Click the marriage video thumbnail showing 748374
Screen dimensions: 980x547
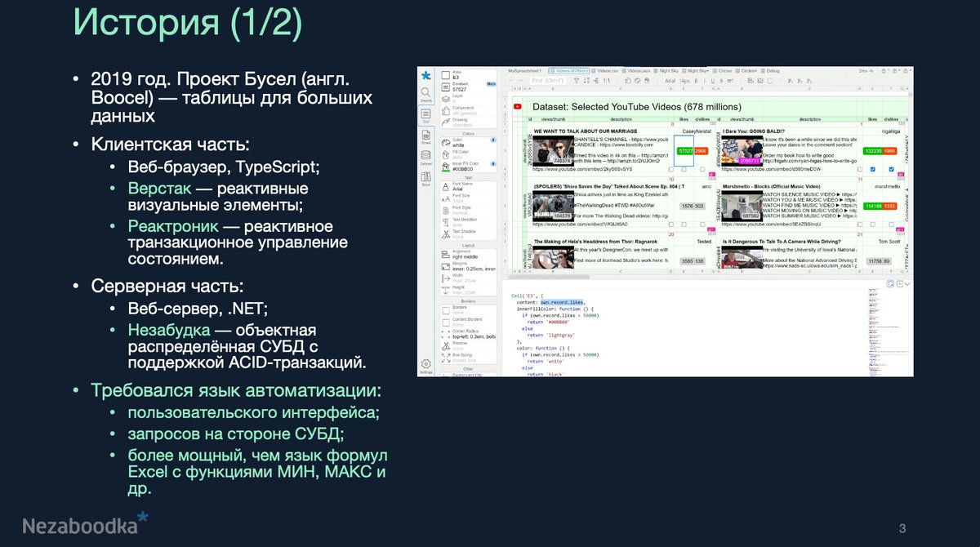click(554, 151)
